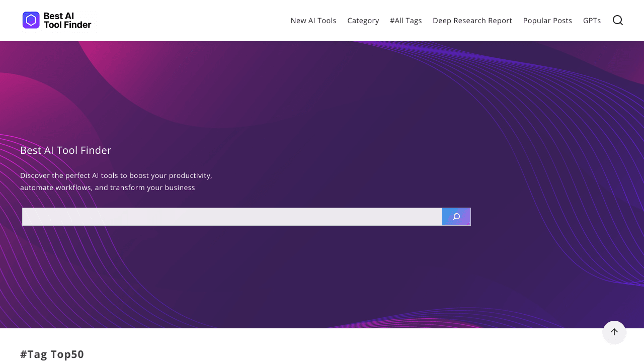The height and width of the screenshot is (362, 644).
Task: Open the Category menu item
Action: point(363,21)
